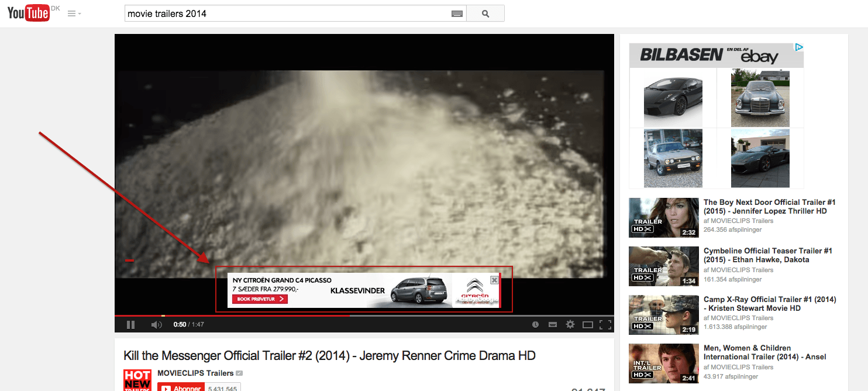
Task: Click the magnifier search button
Action: (485, 13)
